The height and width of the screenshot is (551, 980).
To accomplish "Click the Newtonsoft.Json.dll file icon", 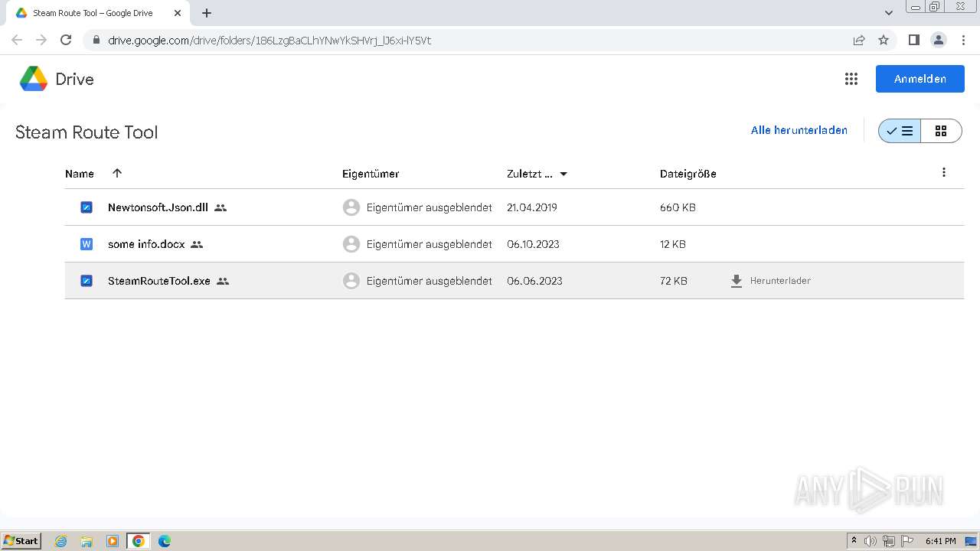I will coord(87,207).
